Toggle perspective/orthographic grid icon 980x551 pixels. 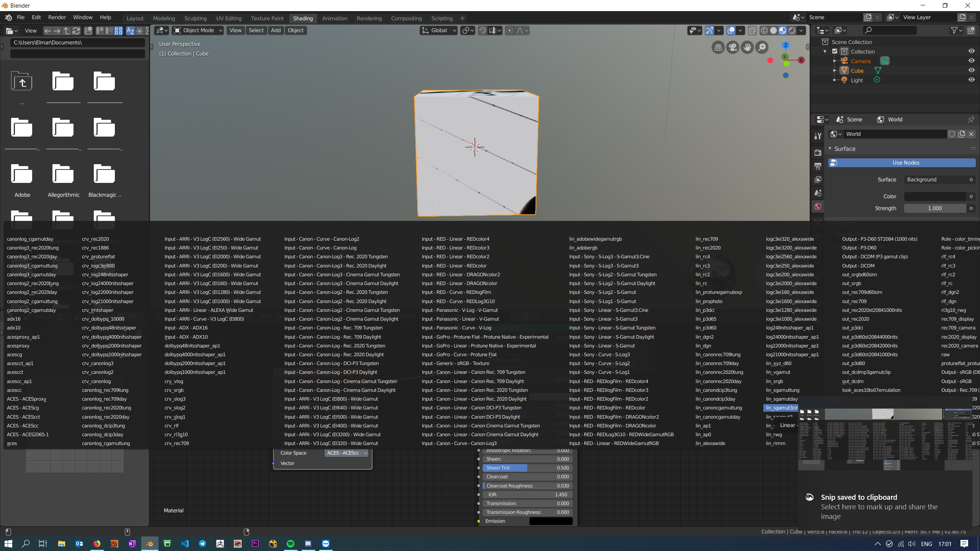(718, 47)
